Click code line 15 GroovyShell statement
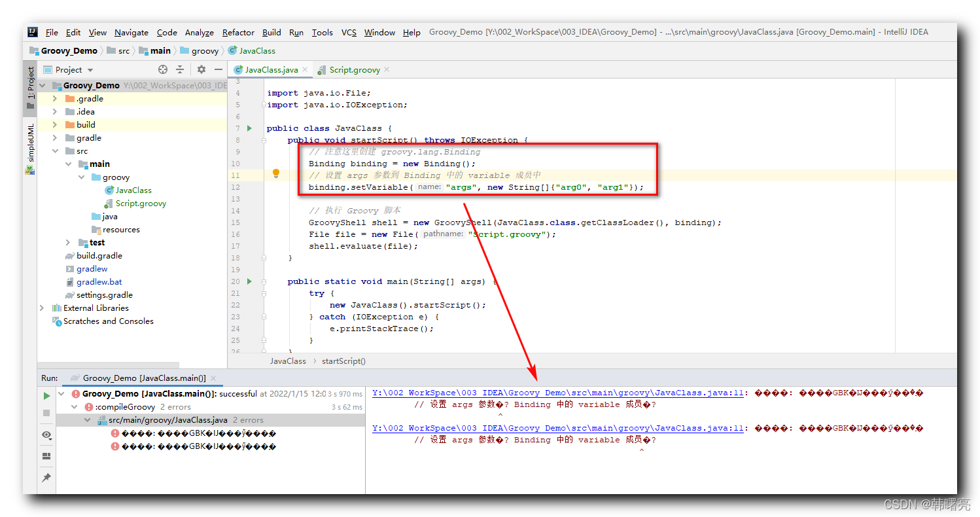This screenshot has width=980, height=517. (x=515, y=223)
